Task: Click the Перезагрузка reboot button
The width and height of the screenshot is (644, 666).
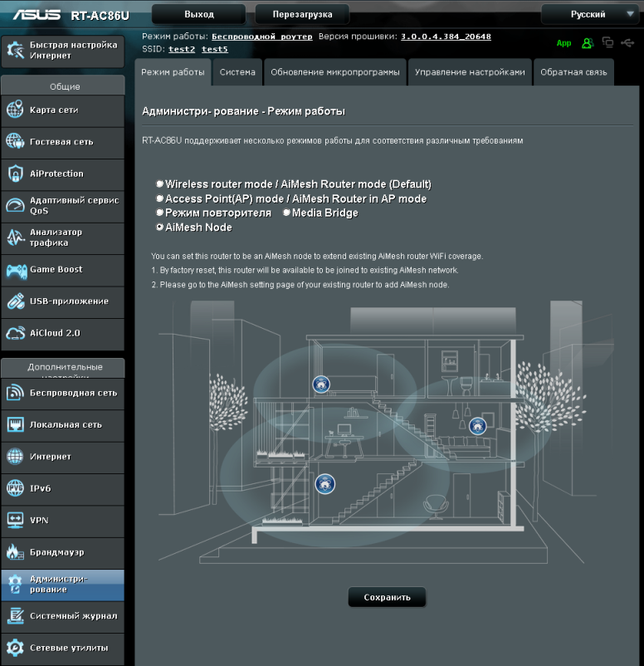Action: coord(302,14)
